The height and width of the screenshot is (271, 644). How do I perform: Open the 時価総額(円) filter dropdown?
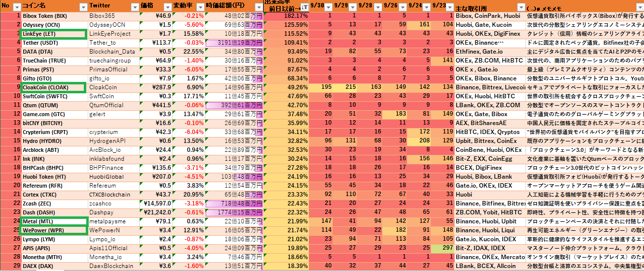coord(258,7)
